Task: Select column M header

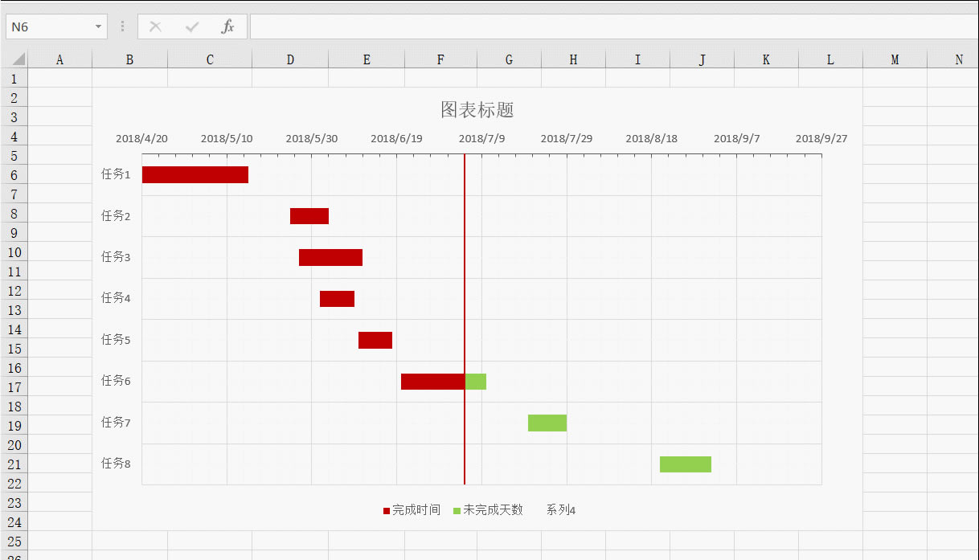Action: pyautogui.click(x=895, y=59)
